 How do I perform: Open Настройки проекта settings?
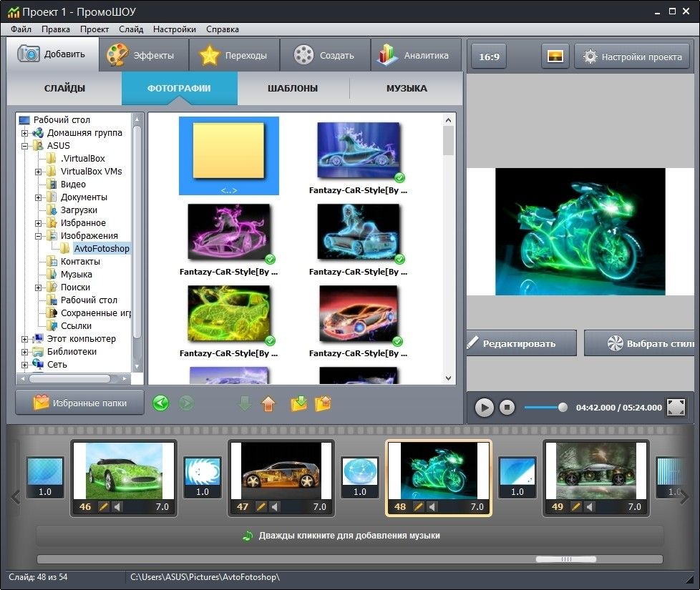pyautogui.click(x=632, y=56)
